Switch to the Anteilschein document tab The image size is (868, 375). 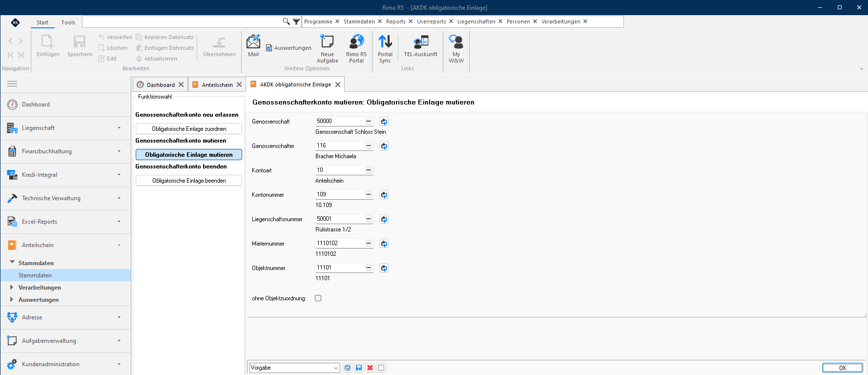[x=217, y=84]
